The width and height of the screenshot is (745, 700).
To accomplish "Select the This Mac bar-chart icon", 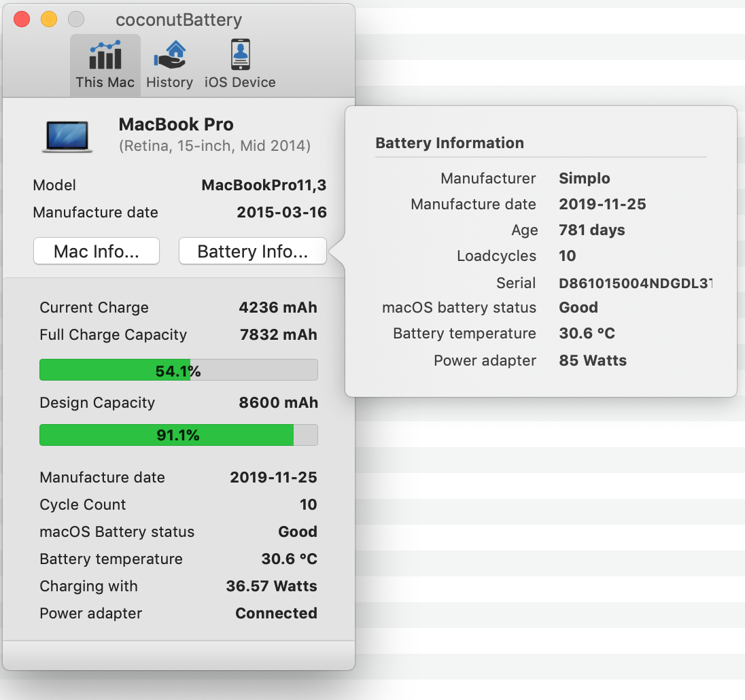I will (105, 55).
